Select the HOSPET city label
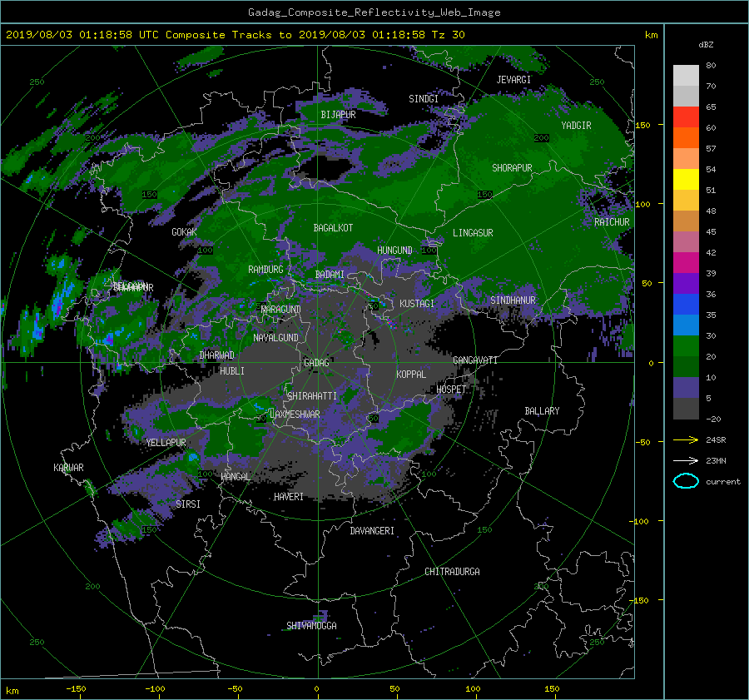The height and width of the screenshot is (700, 749). coord(451,390)
